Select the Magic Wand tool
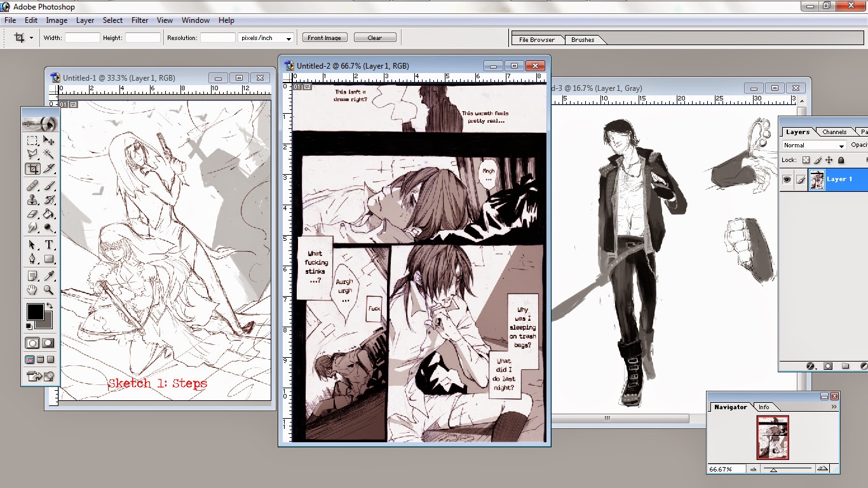 48,154
